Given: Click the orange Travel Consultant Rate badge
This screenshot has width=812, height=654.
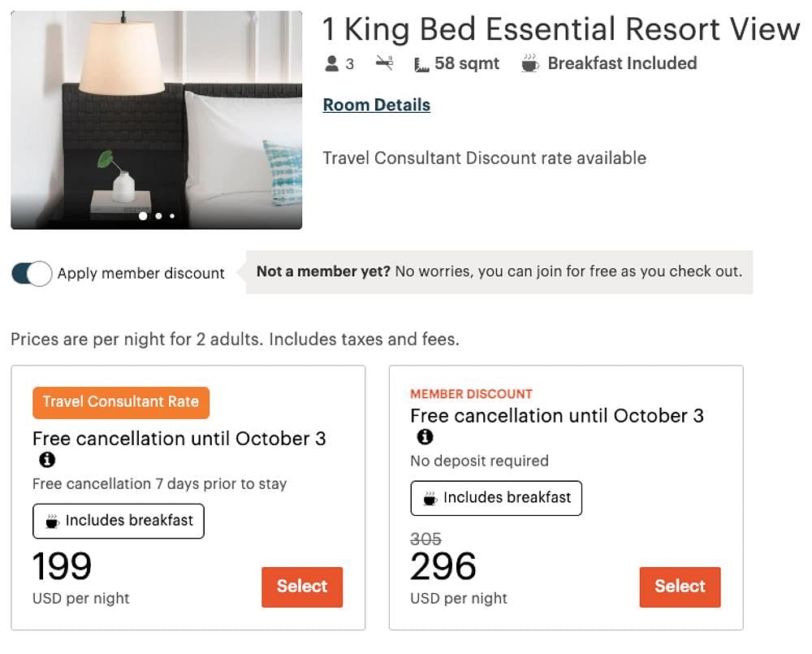Looking at the screenshot, I should pyautogui.click(x=121, y=402).
